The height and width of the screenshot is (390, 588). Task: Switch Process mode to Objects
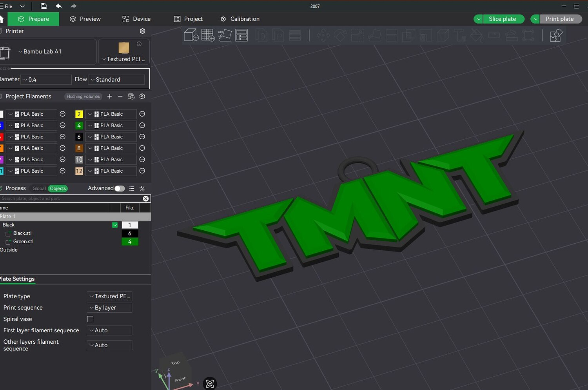tap(58, 189)
